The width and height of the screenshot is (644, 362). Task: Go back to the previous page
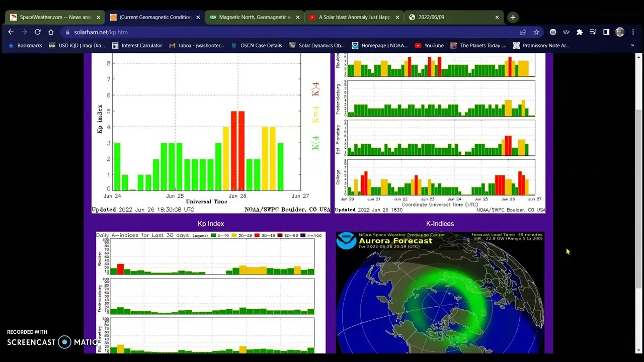click(11, 32)
